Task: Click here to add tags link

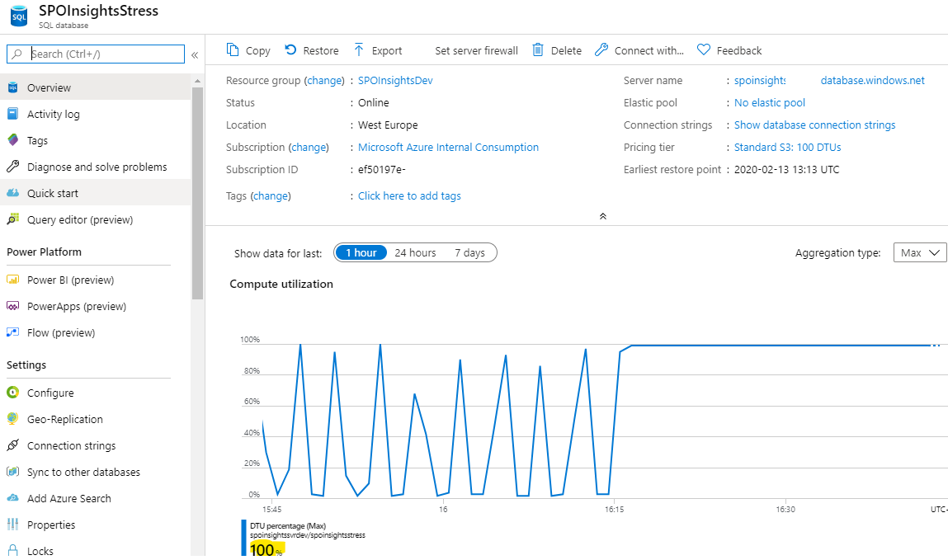Action: click(409, 195)
